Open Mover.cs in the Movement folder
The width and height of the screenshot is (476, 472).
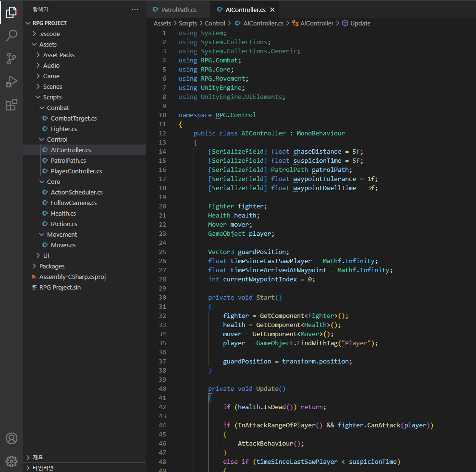(x=63, y=245)
